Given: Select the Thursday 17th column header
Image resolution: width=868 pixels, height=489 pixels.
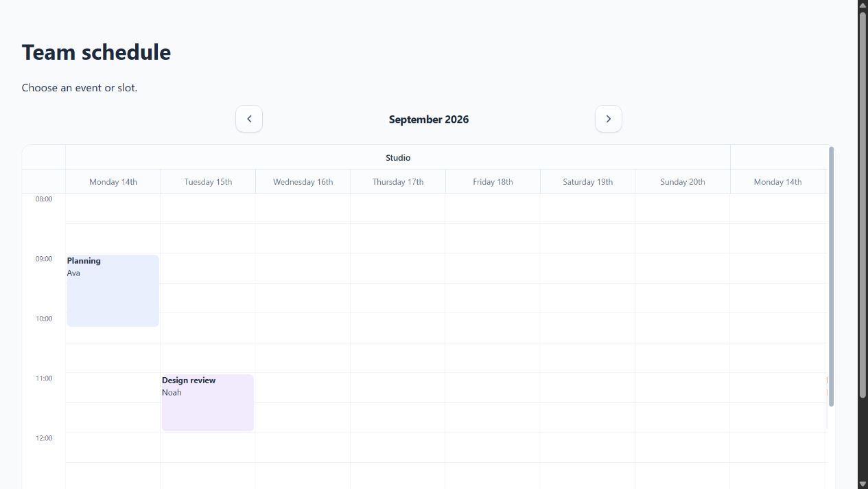Looking at the screenshot, I should pyautogui.click(x=398, y=182).
